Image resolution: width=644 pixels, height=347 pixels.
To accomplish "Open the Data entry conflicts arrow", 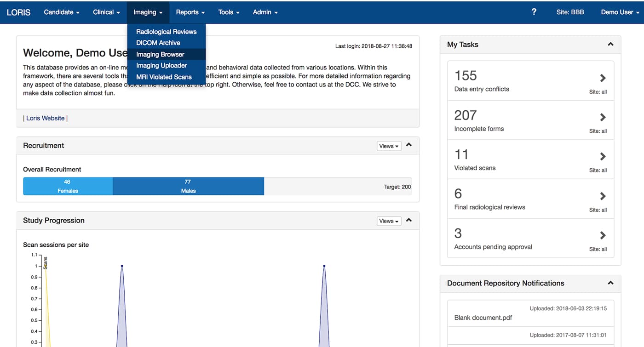I will point(603,78).
